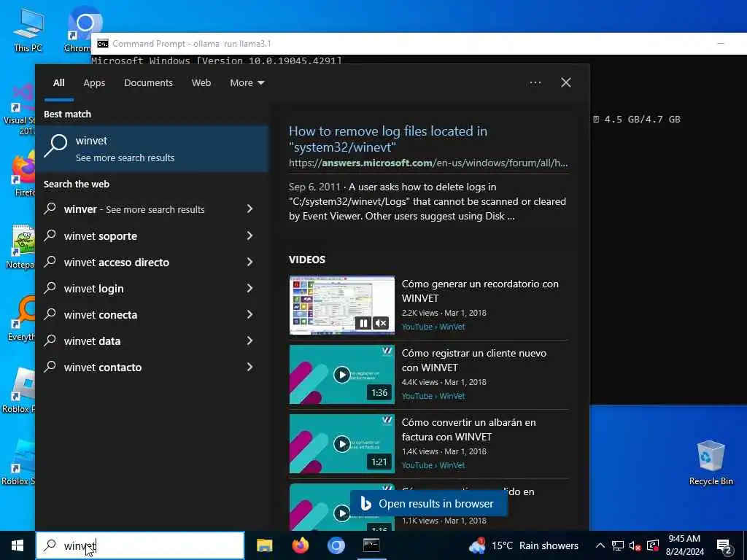Click Open results in browser button
This screenshot has width=747, height=560.
point(428,503)
